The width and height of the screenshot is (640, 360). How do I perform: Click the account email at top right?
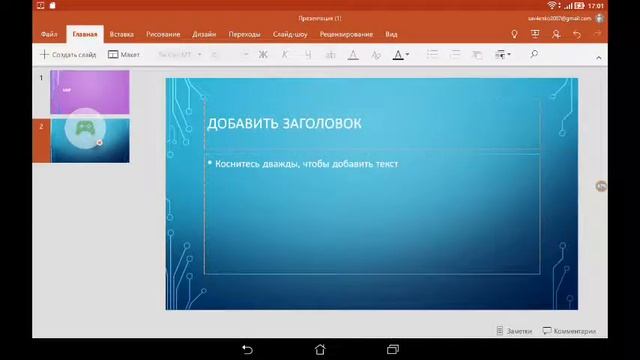(559, 18)
